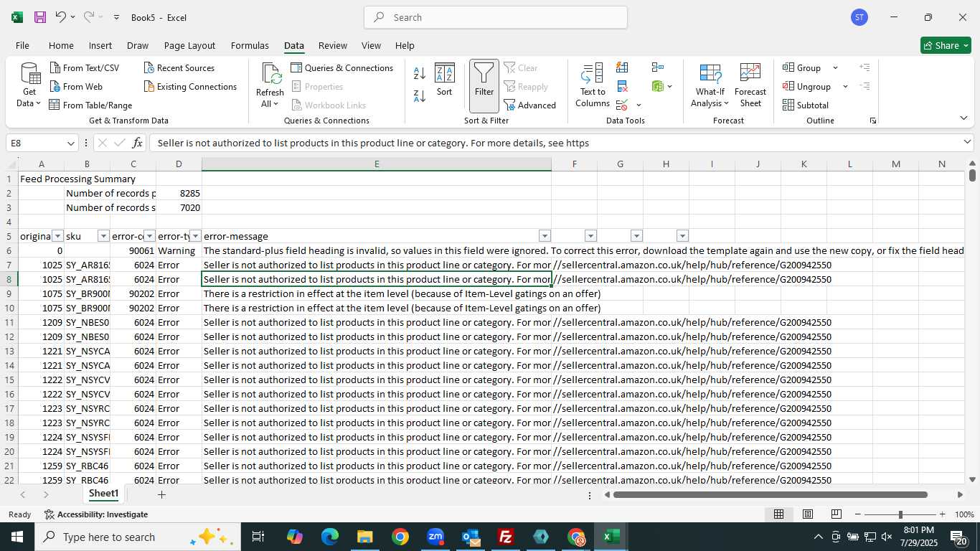Open filter dropdown for error-code column
The image size is (980, 551).
tap(149, 236)
